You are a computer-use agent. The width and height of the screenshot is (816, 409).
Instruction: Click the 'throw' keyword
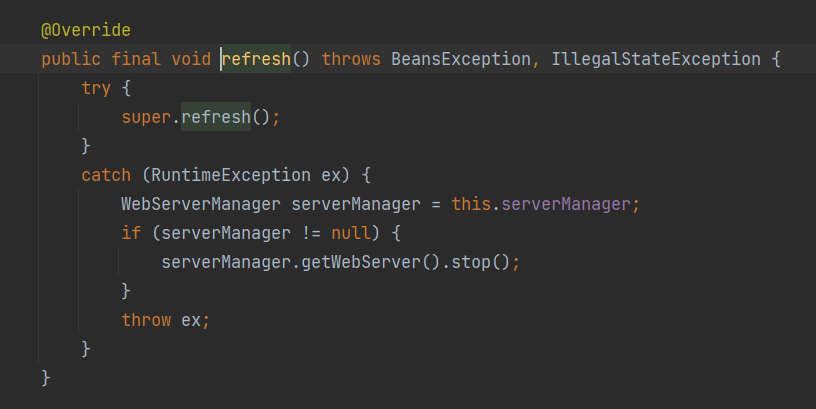click(x=146, y=320)
